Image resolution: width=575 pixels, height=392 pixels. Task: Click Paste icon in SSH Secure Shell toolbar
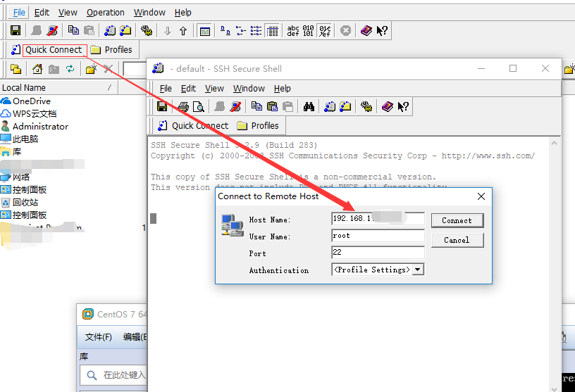click(272, 106)
